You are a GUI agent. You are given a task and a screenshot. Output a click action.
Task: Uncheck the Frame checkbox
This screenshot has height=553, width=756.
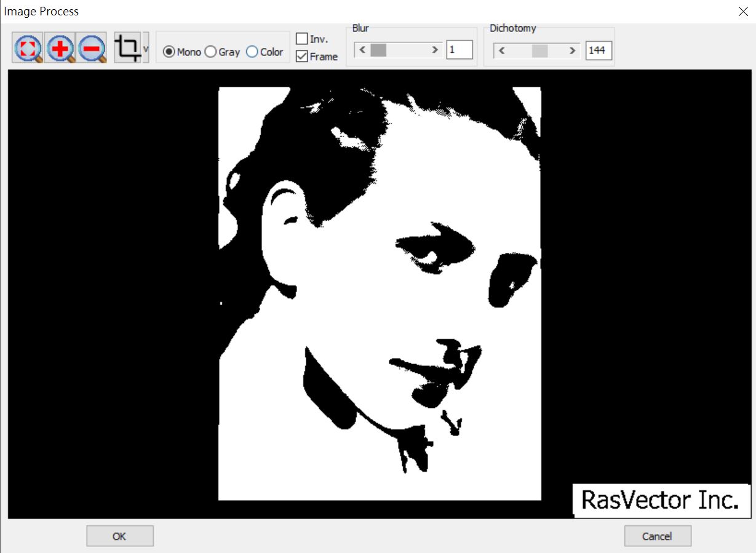[301, 56]
